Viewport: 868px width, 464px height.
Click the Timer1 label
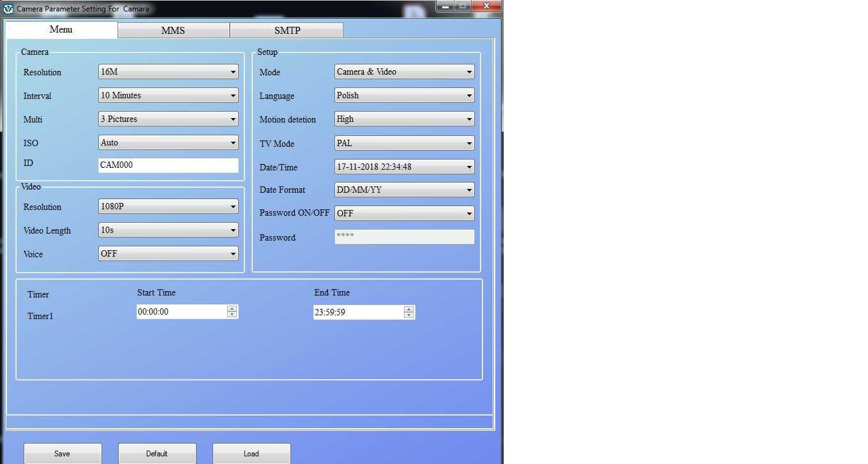[x=40, y=316]
